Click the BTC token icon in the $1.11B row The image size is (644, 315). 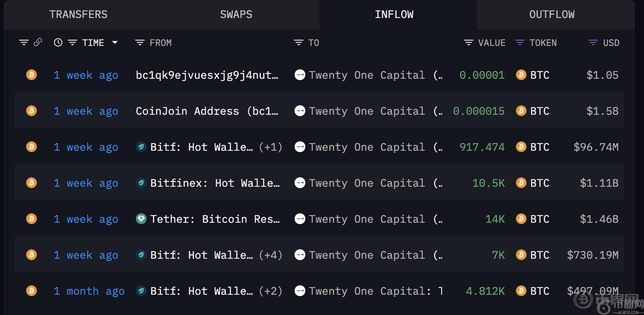pyautogui.click(x=521, y=183)
